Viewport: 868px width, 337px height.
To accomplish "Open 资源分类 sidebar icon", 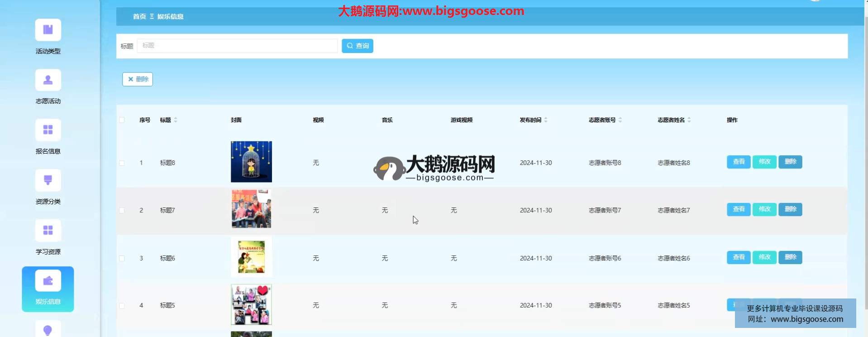I will (48, 180).
